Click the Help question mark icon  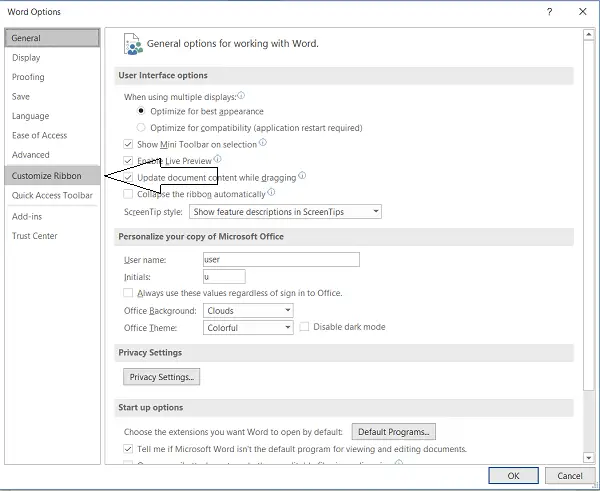coord(549,11)
